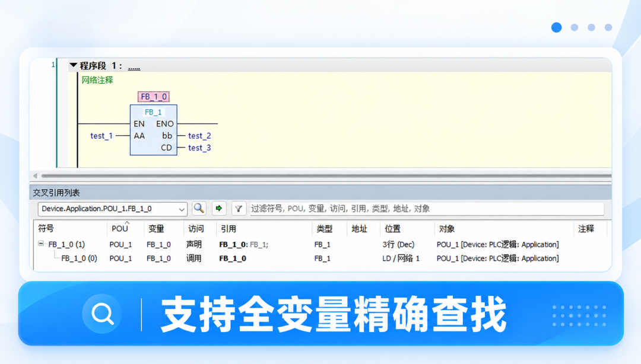This screenshot has width=641, height=364.
Task: Sort by the 地址 column header
Action: click(359, 229)
